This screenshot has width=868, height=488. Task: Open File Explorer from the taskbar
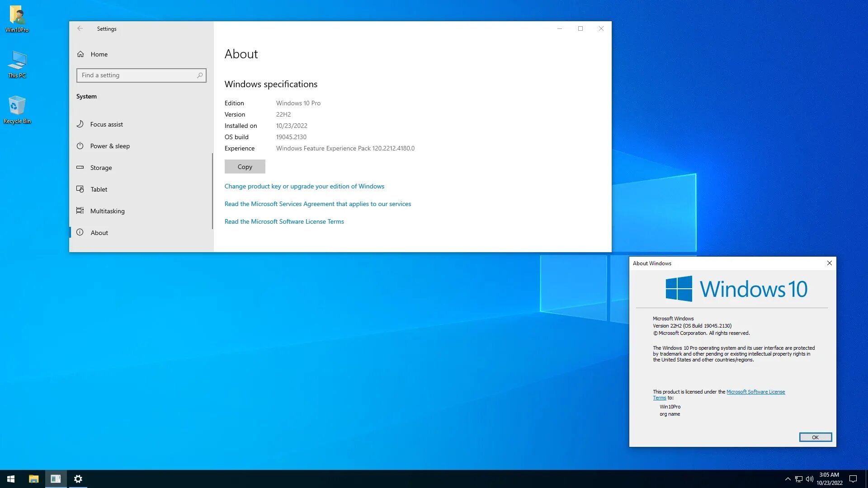click(x=33, y=479)
